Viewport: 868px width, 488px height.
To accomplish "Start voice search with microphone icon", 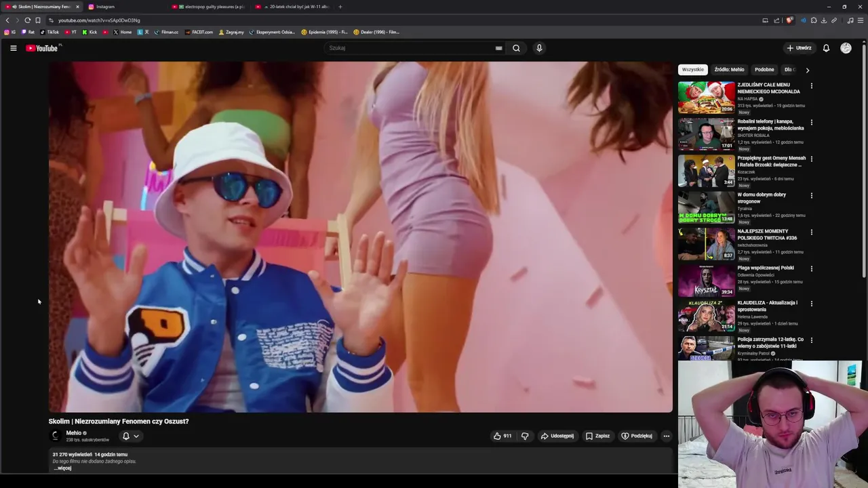I will pos(539,48).
